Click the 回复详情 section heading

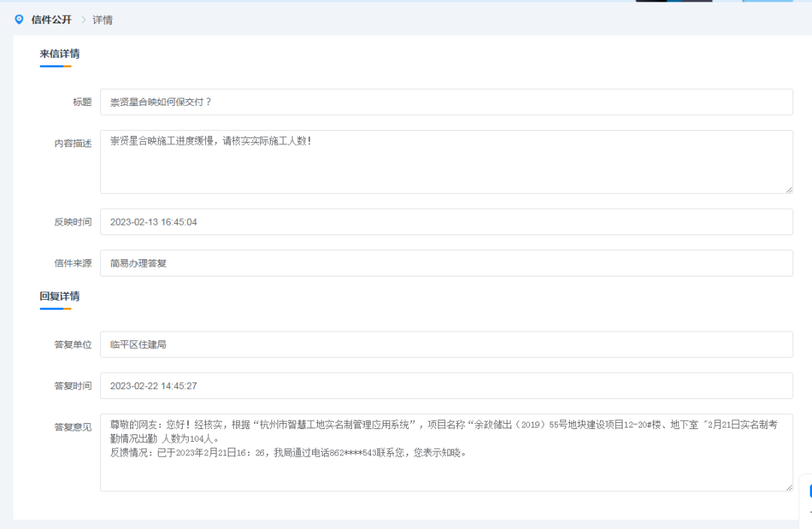[x=59, y=296]
